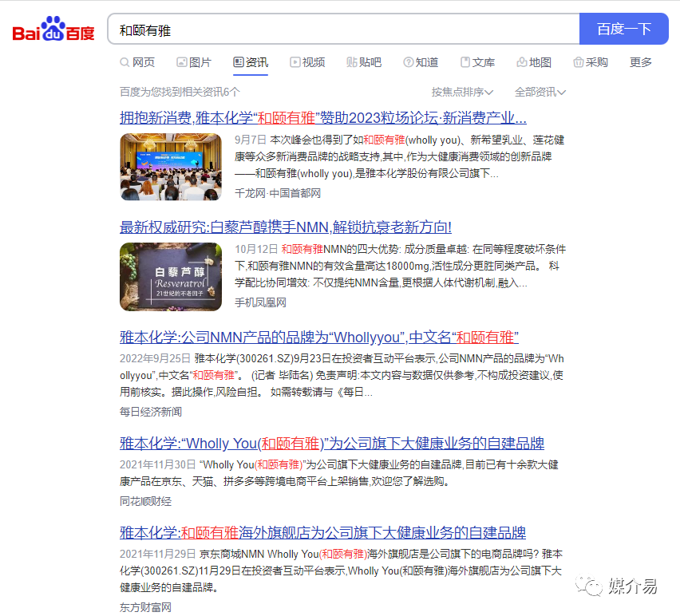Open the 贴吧 tab
This screenshot has width=680, height=616.
coord(364,62)
